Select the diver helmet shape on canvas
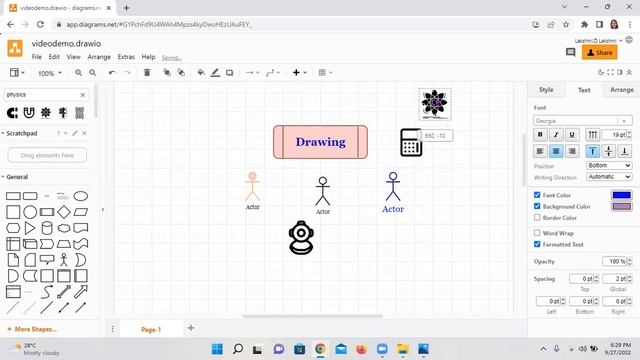Screen dimensions: 640x360 [x=301, y=238]
